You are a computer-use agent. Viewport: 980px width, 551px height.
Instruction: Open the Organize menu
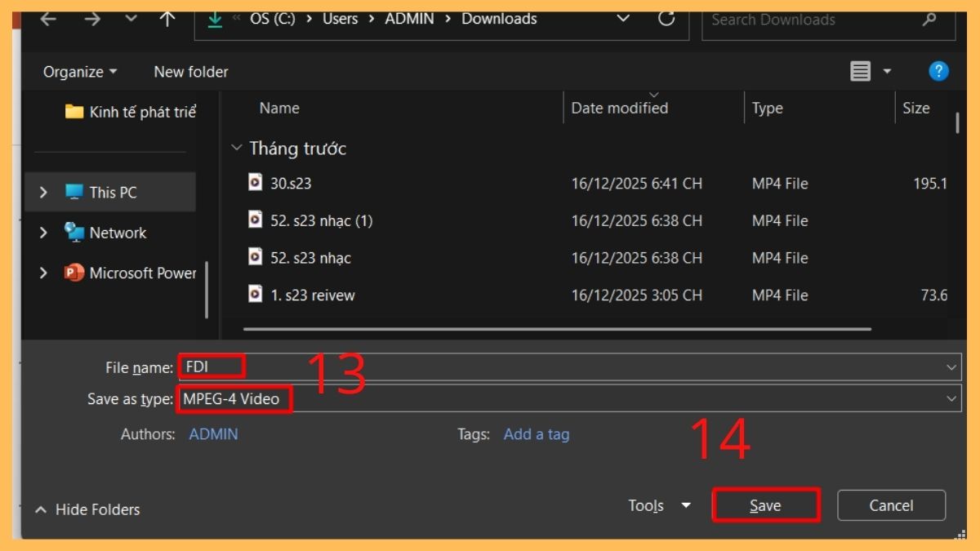point(80,72)
